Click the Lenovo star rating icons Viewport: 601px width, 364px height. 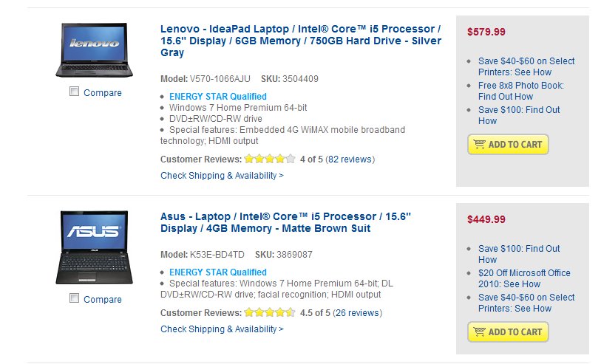tap(270, 159)
